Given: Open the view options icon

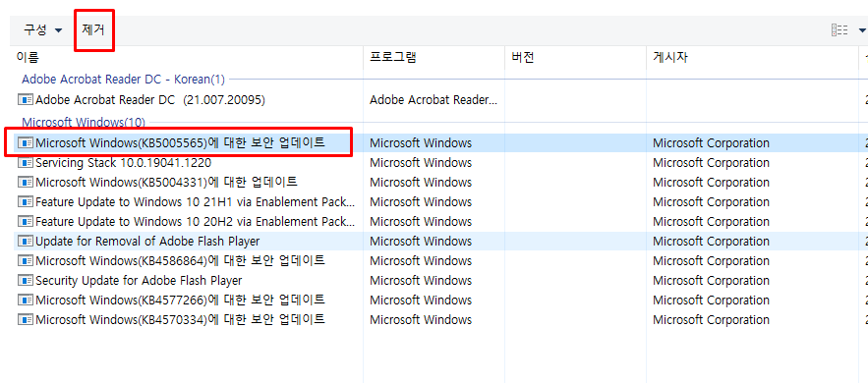Looking at the screenshot, I should (x=839, y=30).
